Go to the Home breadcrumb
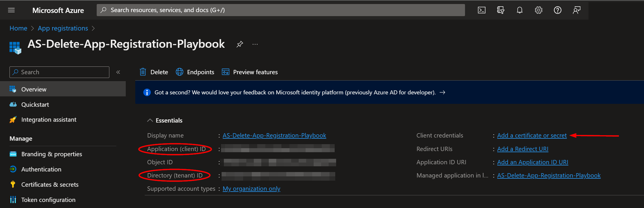The height and width of the screenshot is (208, 644). (x=18, y=28)
